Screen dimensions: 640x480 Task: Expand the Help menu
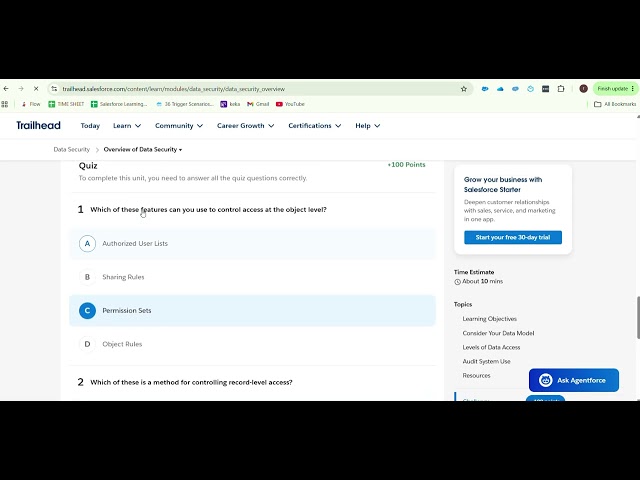coord(367,126)
